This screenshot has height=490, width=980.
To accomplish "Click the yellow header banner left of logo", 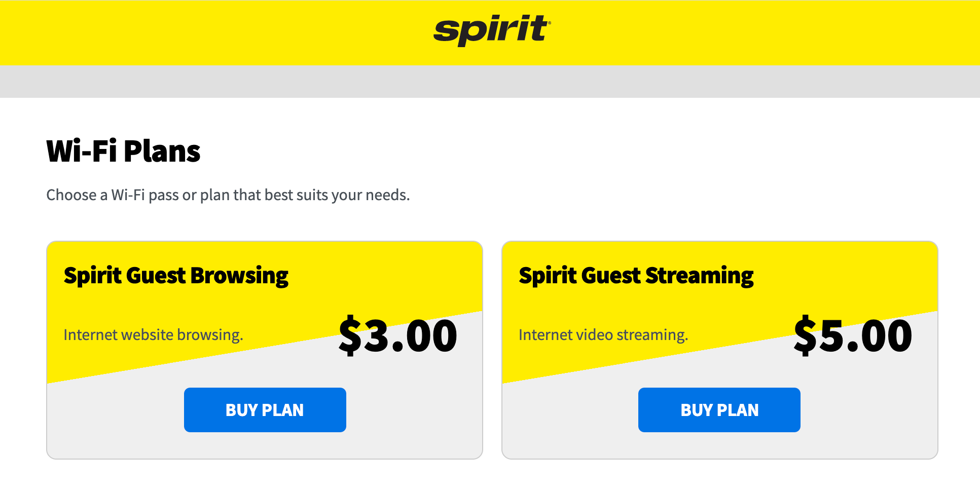I will coord(203,32).
